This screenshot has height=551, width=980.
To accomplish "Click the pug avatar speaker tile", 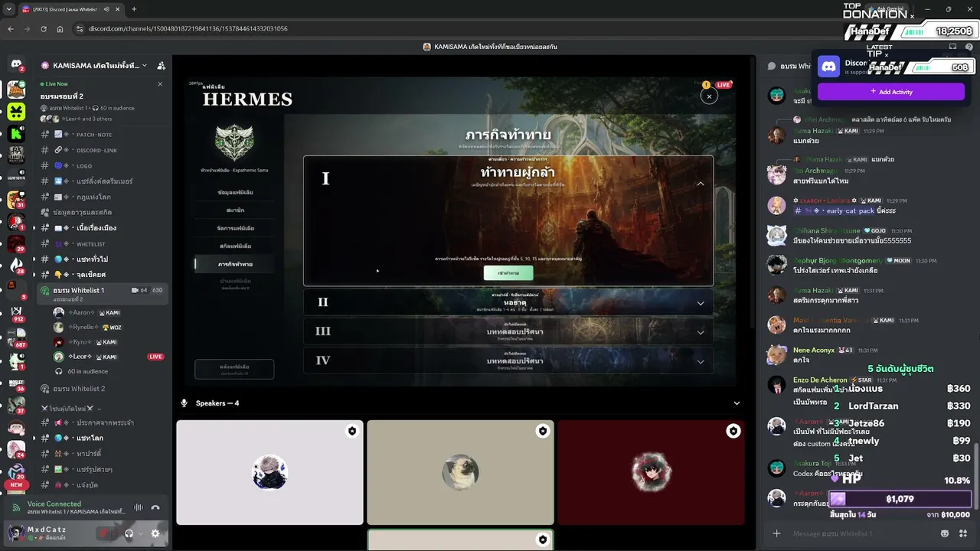I will [460, 472].
